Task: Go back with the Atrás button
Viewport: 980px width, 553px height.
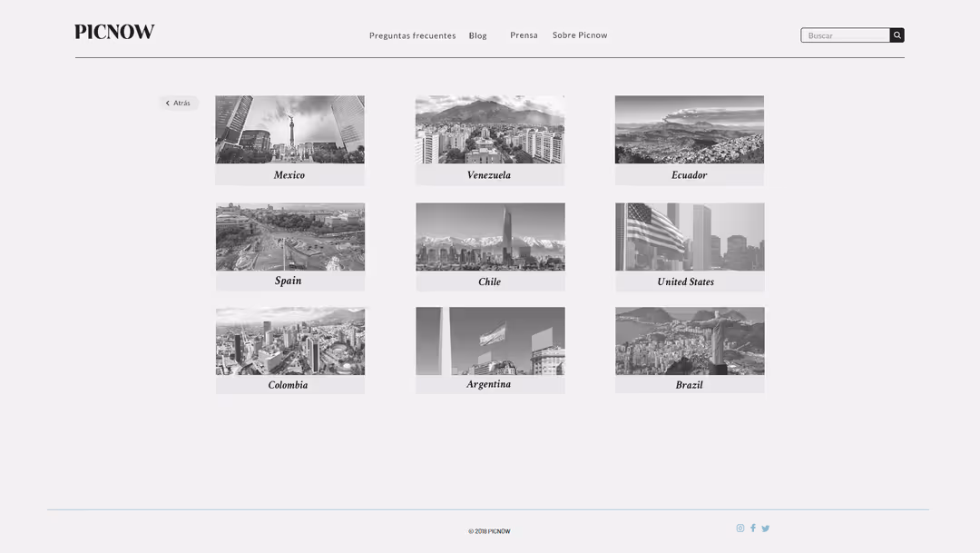Action: point(179,104)
